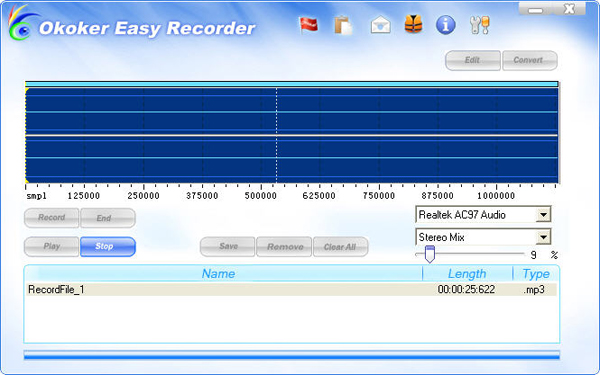The image size is (600, 375).
Task: Close the recorder window
Action: pyautogui.click(x=569, y=9)
